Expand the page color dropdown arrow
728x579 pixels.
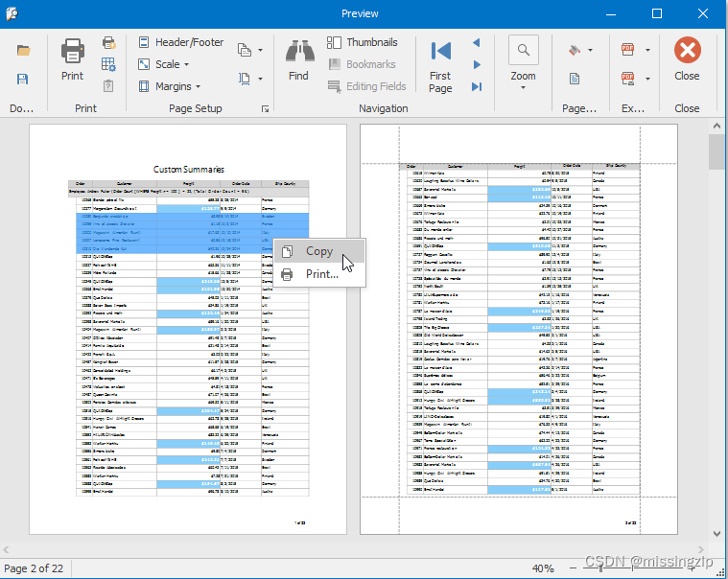(x=591, y=50)
